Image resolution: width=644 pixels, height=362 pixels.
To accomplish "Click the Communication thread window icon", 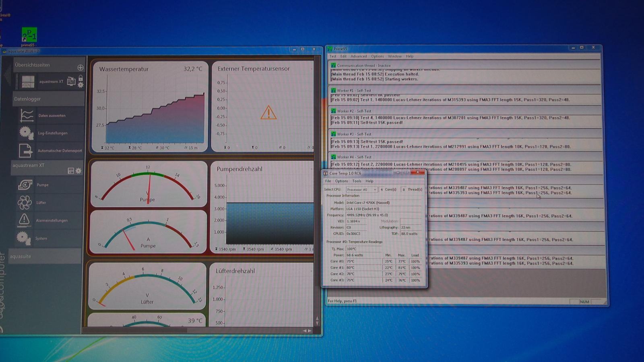I will point(333,65).
